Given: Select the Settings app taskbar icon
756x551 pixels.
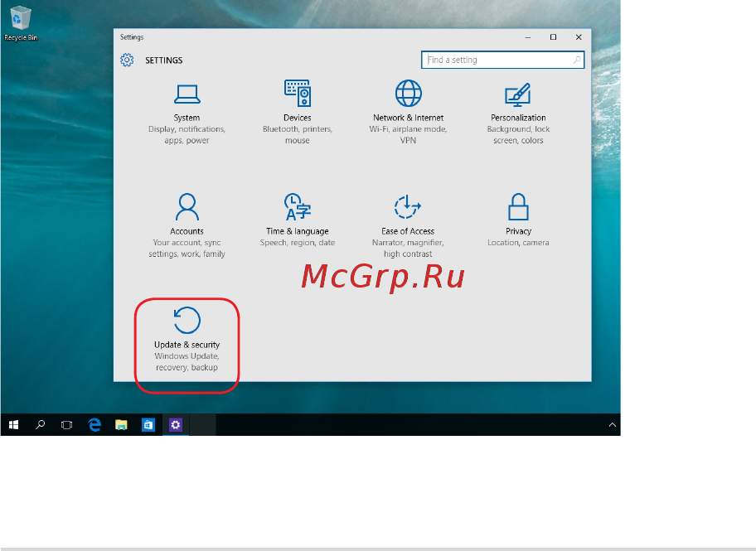Looking at the screenshot, I should point(176,425).
